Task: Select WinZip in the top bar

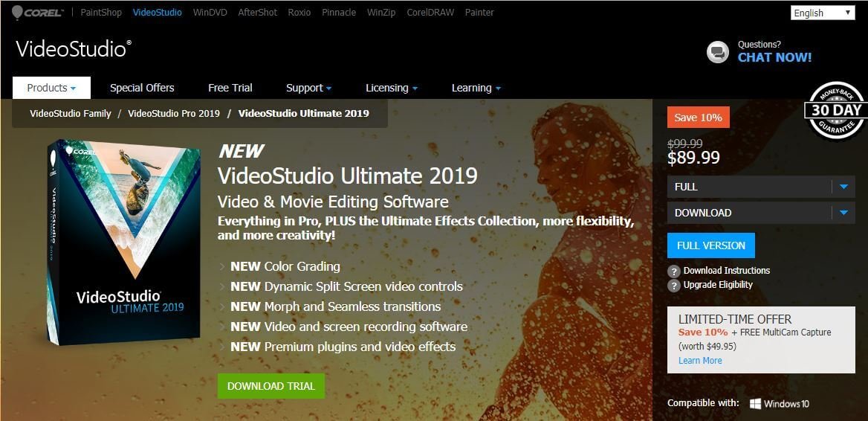Action: (381, 12)
